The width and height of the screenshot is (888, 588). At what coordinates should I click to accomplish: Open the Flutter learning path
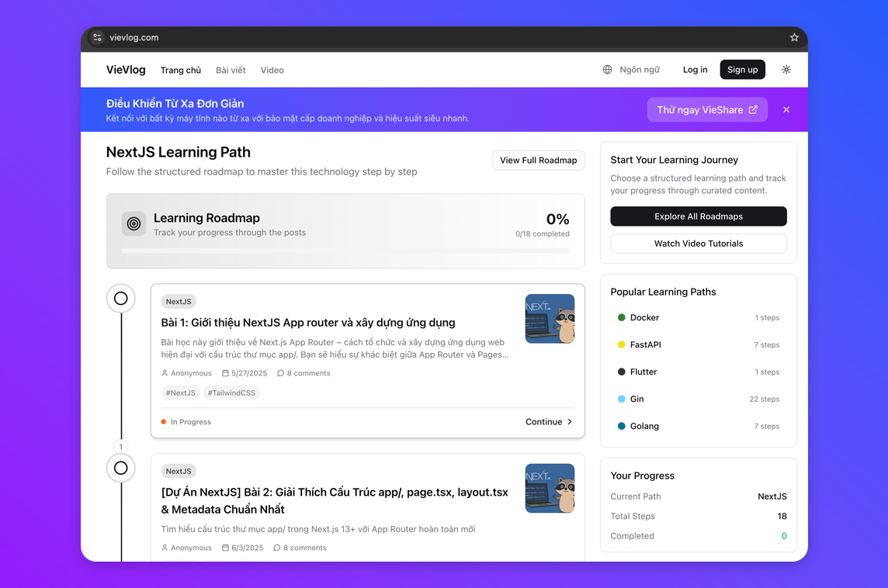(x=699, y=372)
